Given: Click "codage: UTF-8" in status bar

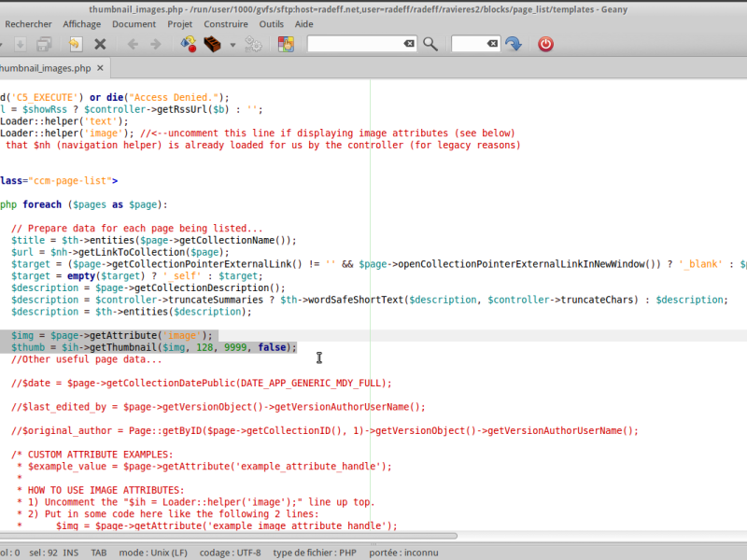Looking at the screenshot, I should (x=230, y=553).
